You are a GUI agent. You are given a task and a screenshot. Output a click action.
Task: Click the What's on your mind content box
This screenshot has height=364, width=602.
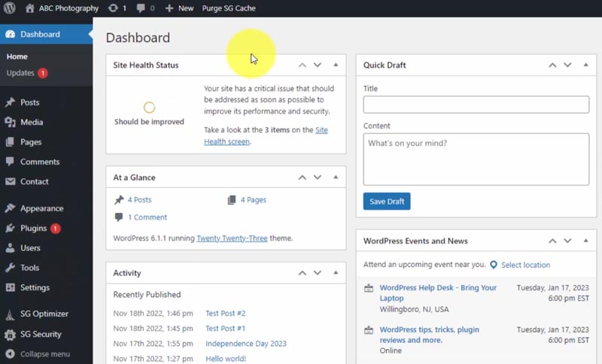click(476, 159)
